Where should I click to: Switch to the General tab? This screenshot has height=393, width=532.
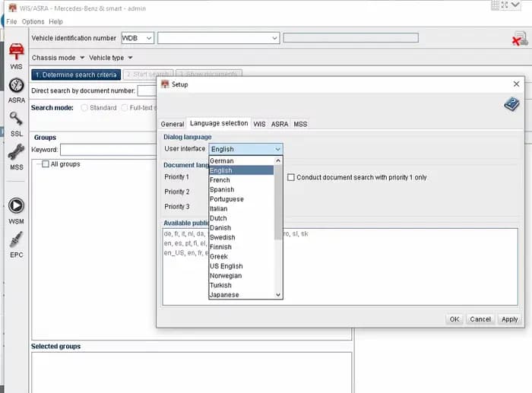173,124
